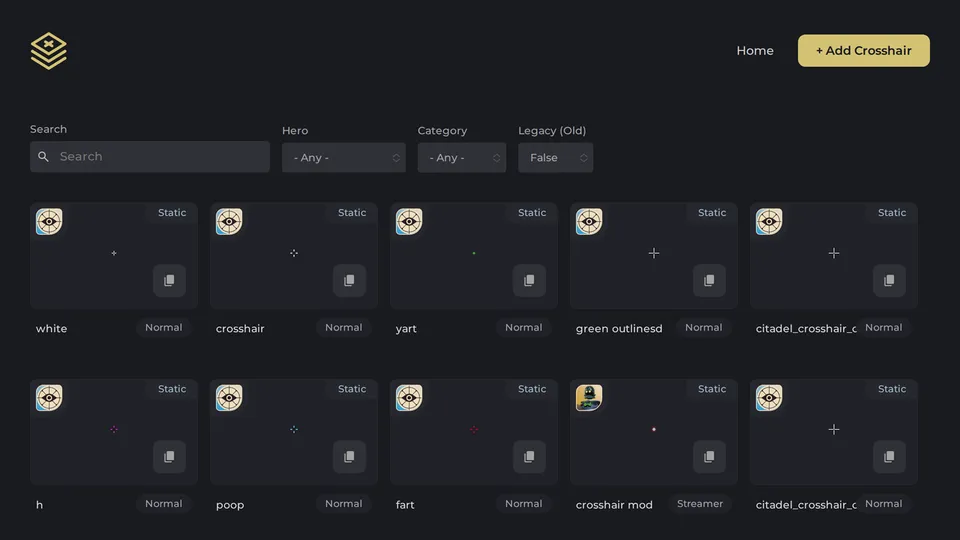Viewport: 960px width, 540px height.
Task: Open the Hero filter dropdown
Action: [343, 157]
